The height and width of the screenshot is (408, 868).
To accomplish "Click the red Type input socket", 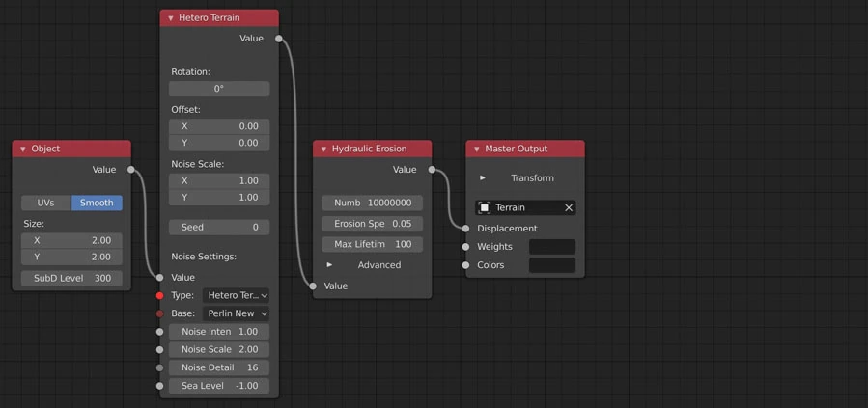I will (x=159, y=295).
